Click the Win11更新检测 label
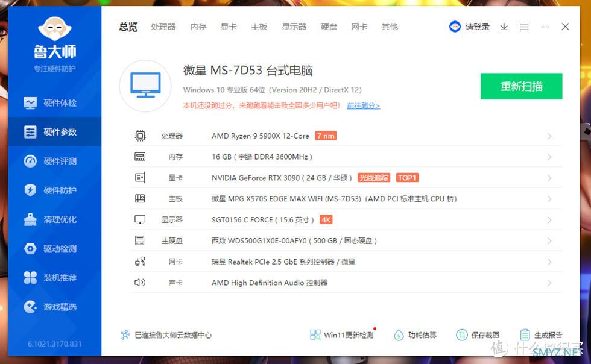591x364 pixels. point(349,335)
